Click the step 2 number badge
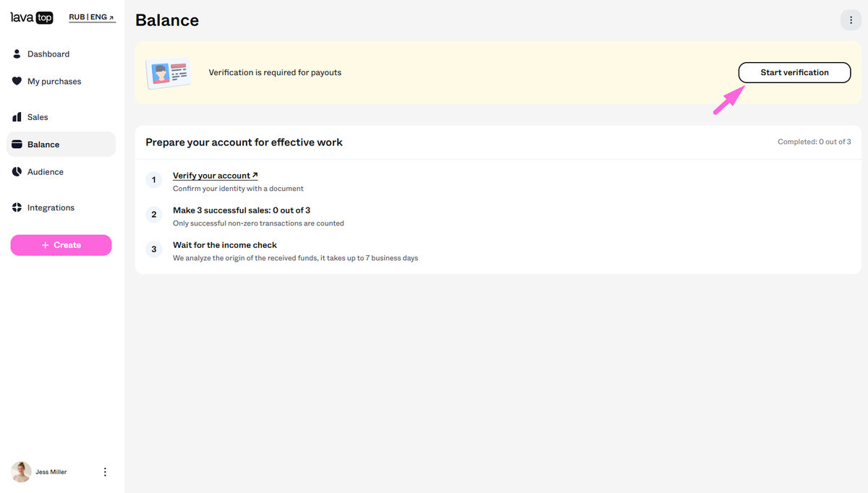 (x=153, y=215)
